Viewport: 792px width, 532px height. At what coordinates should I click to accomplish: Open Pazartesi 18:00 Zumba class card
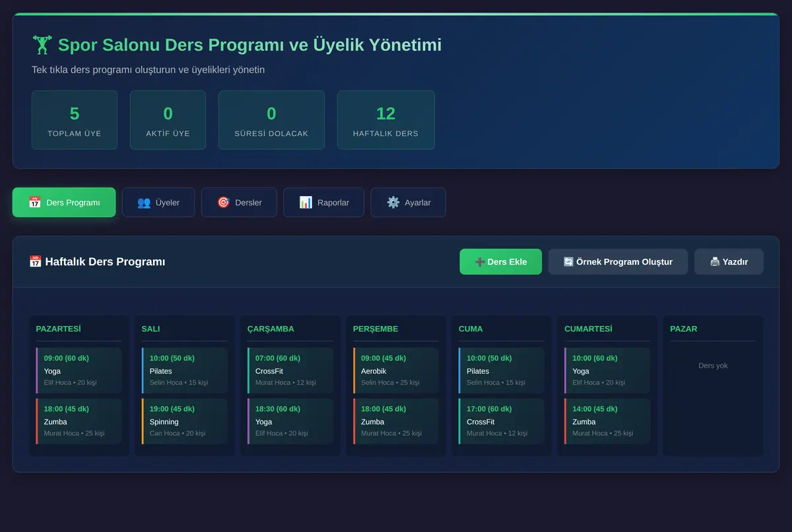79,421
